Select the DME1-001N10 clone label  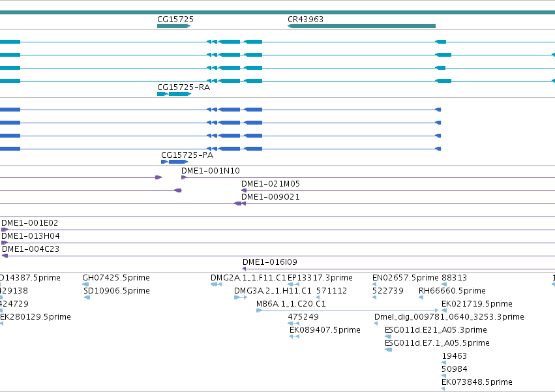click(x=210, y=171)
